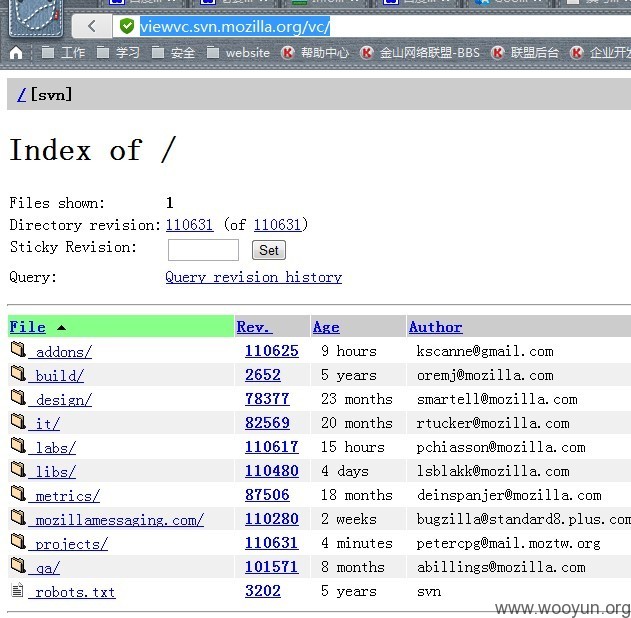This screenshot has width=631, height=618.
Task: Click the labs folder icon
Action: pyautogui.click(x=18, y=445)
